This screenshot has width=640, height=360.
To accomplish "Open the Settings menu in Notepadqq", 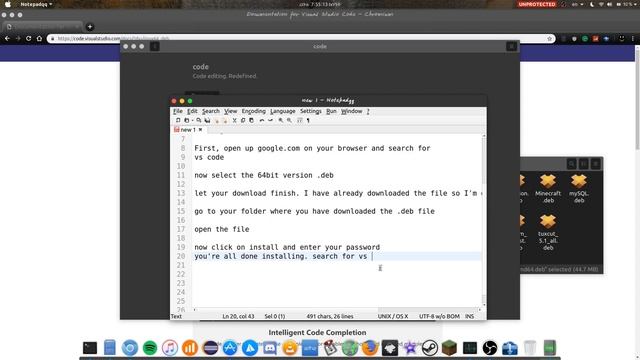I will (311, 111).
